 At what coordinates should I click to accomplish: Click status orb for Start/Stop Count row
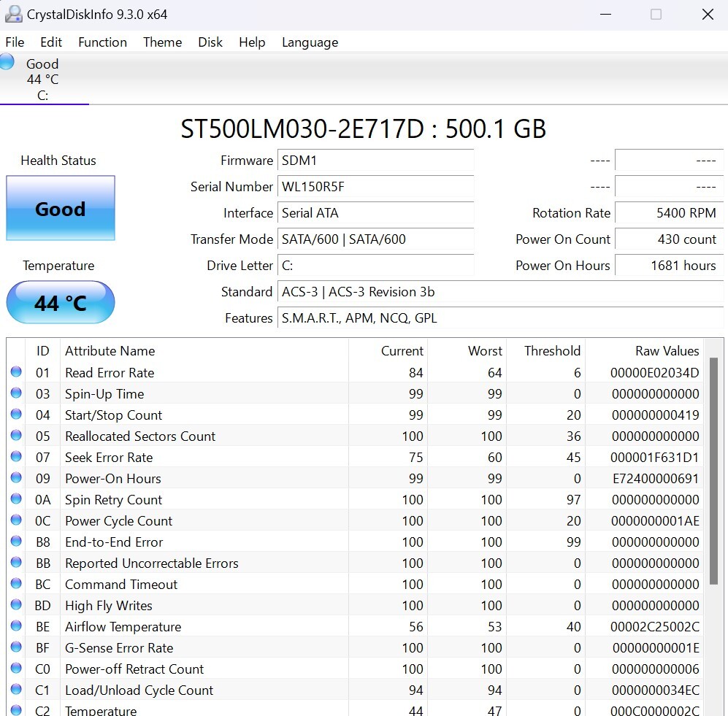tap(16, 413)
